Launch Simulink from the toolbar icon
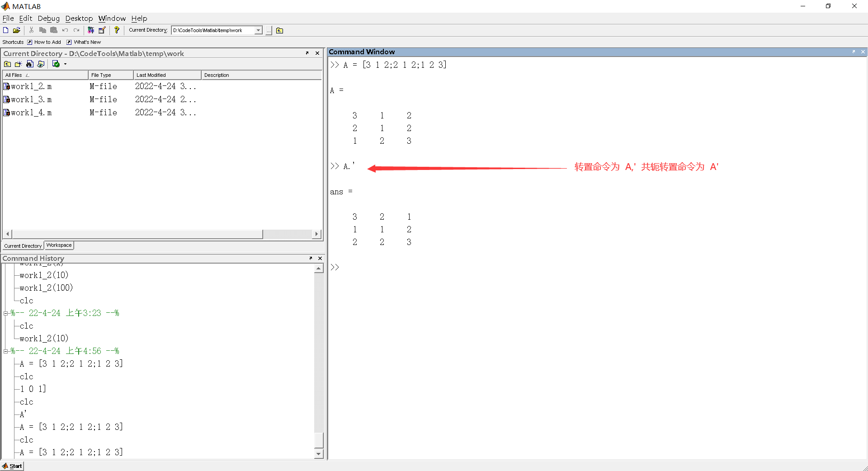 coord(91,30)
